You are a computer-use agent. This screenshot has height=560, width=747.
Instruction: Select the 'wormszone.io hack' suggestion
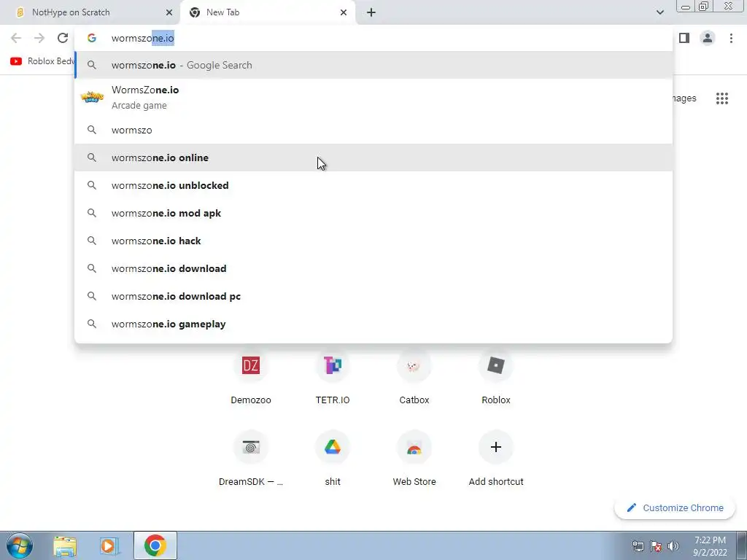(373, 241)
